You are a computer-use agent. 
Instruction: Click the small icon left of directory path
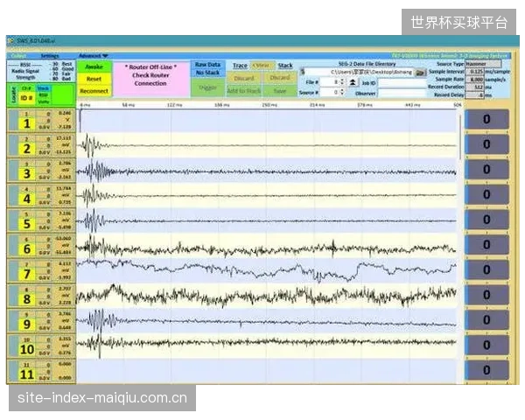[x=303, y=72]
